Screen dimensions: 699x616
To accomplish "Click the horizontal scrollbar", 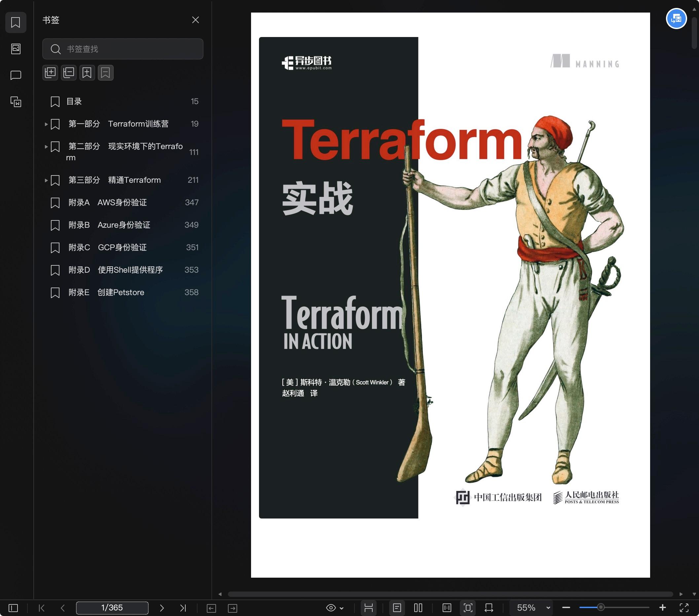I will [x=450, y=594].
